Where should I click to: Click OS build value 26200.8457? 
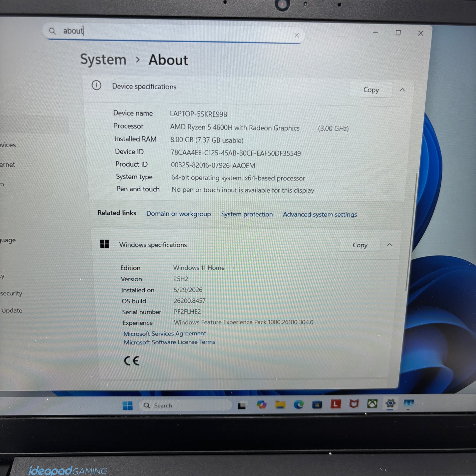(x=189, y=301)
